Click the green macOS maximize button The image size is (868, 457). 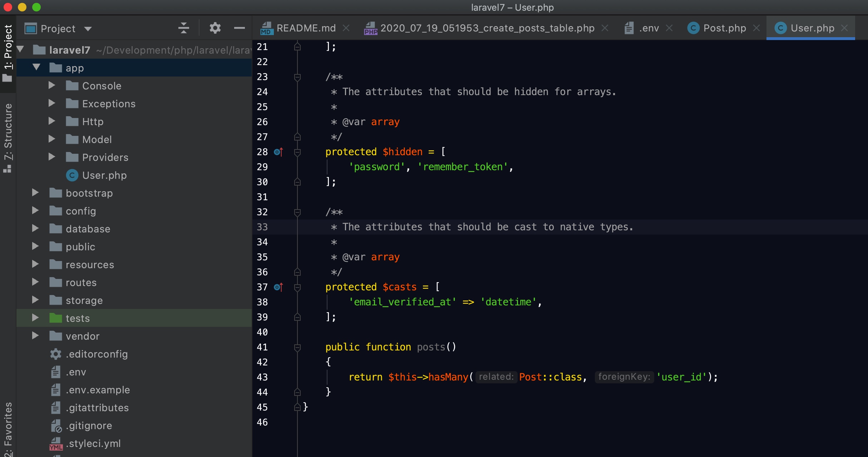pos(36,7)
